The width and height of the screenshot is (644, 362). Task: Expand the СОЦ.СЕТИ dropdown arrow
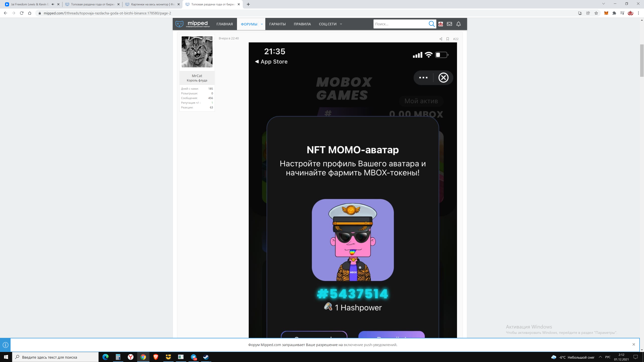coord(341,24)
